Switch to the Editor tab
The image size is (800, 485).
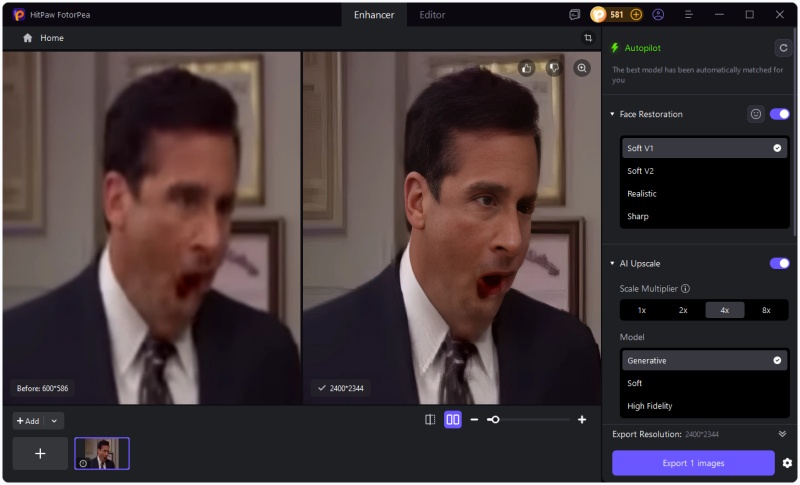pyautogui.click(x=432, y=15)
